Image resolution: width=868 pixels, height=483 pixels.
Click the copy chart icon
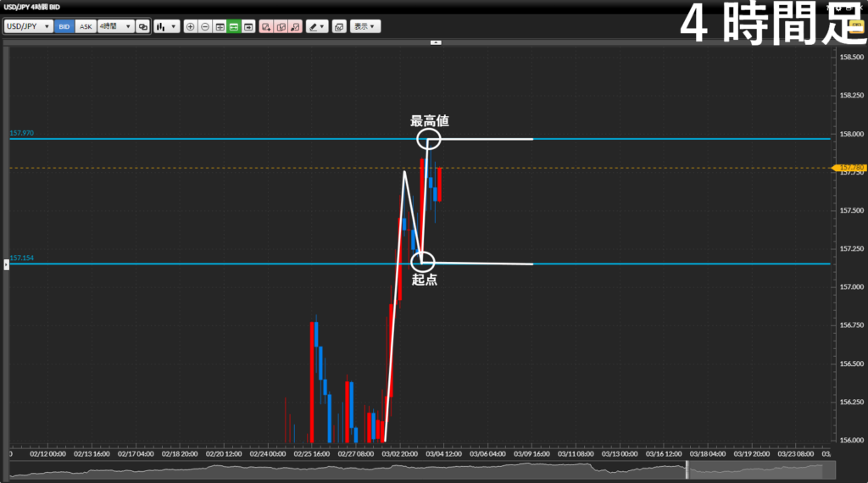pyautogui.click(x=339, y=26)
